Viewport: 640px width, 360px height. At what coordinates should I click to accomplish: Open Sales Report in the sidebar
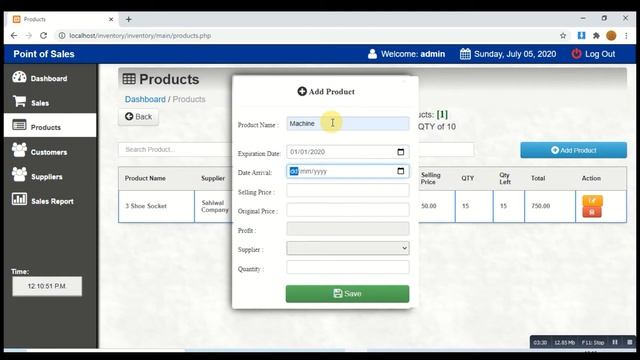pyautogui.click(x=50, y=200)
